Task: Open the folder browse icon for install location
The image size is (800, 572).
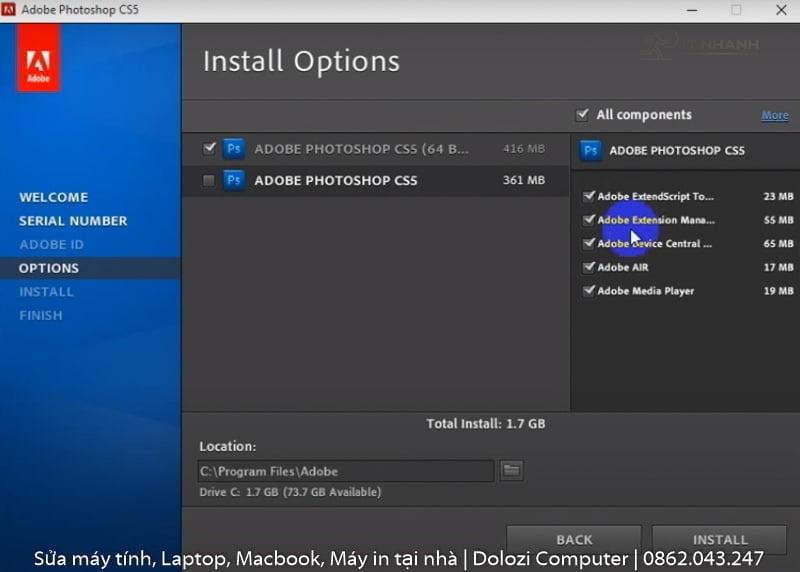Action: tap(511, 471)
